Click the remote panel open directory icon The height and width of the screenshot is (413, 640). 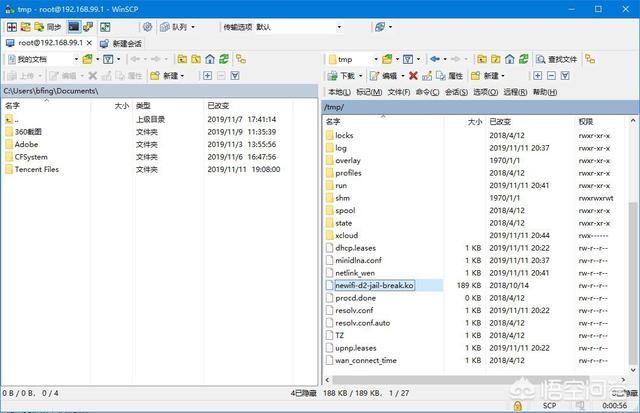(x=387, y=60)
